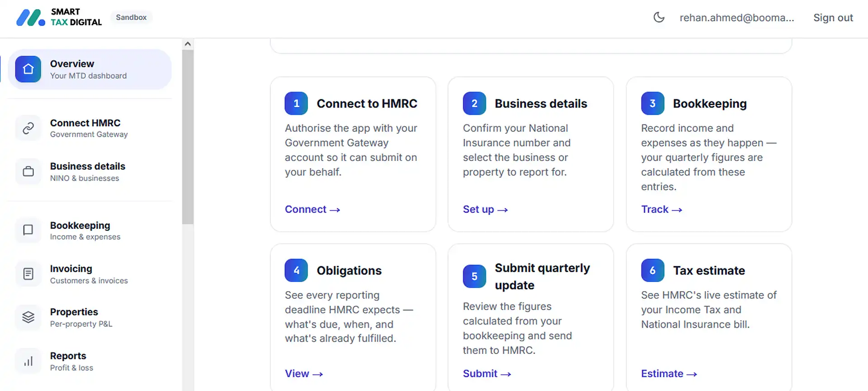This screenshot has width=868, height=391.
Task: Open Connect HMRC Government Gateway sidebar item
Action: 90,128
